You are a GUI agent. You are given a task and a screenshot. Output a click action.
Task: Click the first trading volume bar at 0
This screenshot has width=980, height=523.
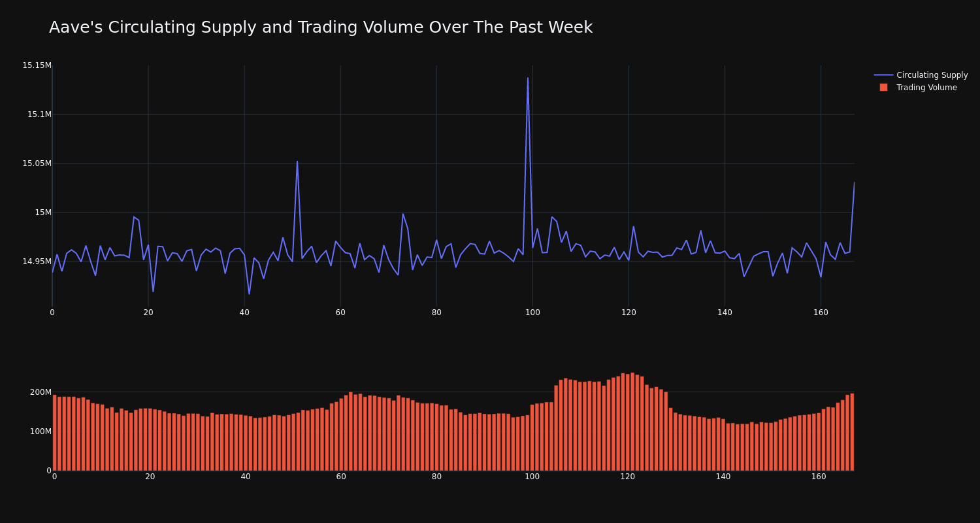click(x=54, y=433)
